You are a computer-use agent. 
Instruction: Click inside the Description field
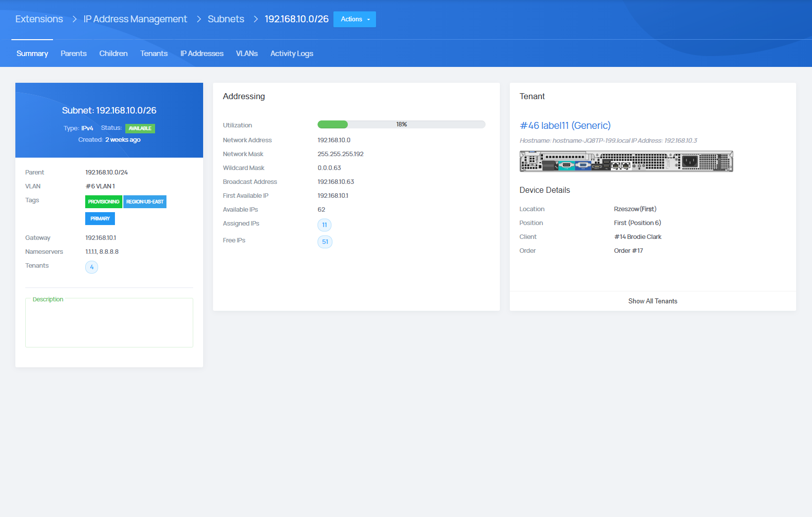point(109,323)
